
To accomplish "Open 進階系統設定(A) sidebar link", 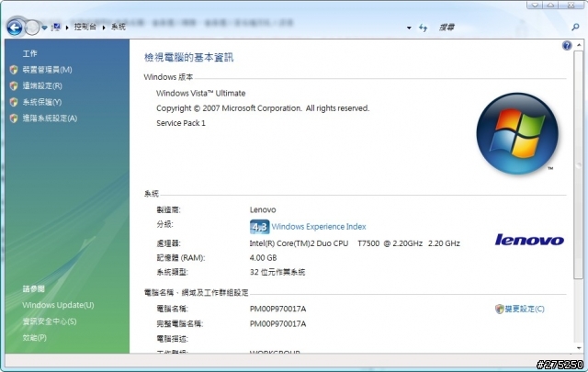I will (50, 118).
